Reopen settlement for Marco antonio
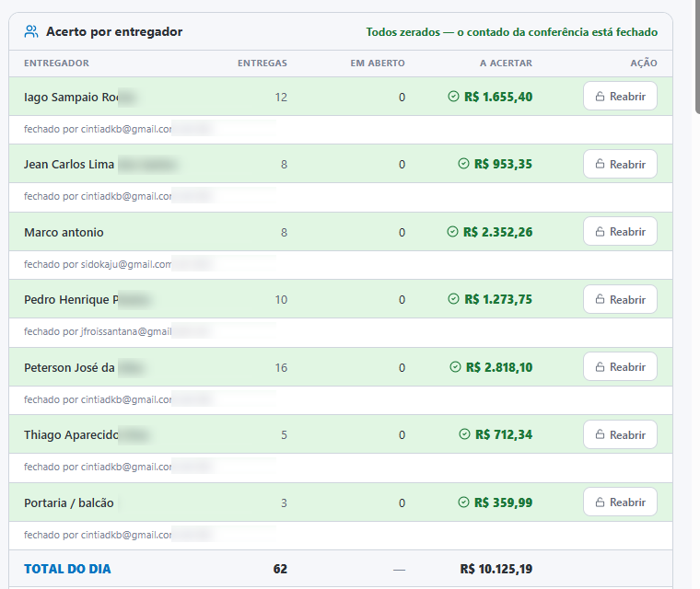Screen dimensions: 700x589 (620, 231)
